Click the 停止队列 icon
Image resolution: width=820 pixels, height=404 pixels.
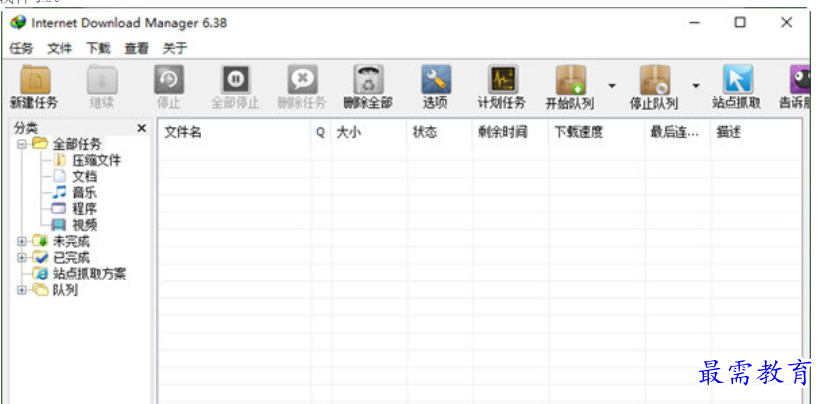click(655, 80)
